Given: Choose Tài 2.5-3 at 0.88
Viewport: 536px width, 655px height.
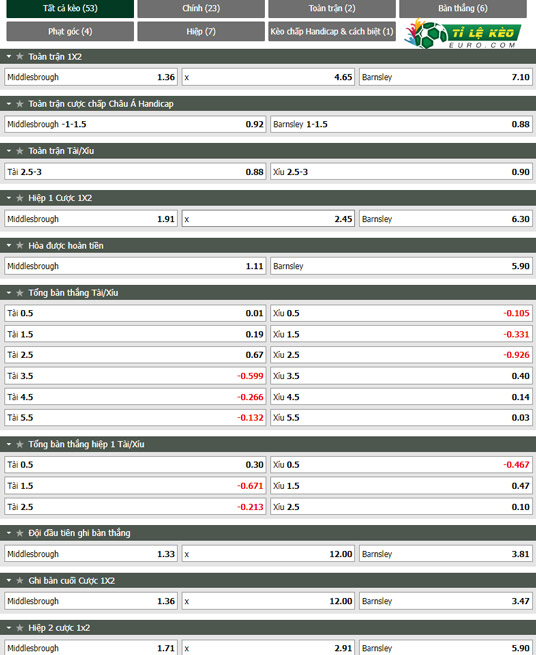Looking at the screenshot, I should point(135,172).
